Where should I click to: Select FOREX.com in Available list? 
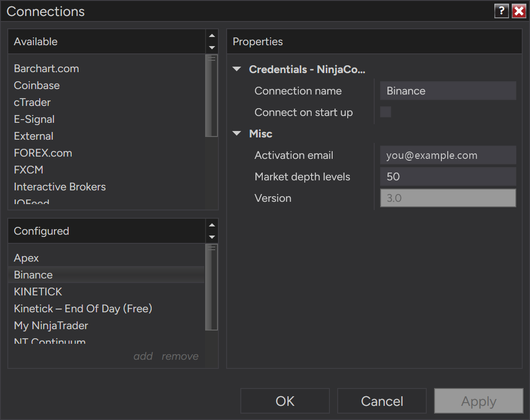pos(106,153)
